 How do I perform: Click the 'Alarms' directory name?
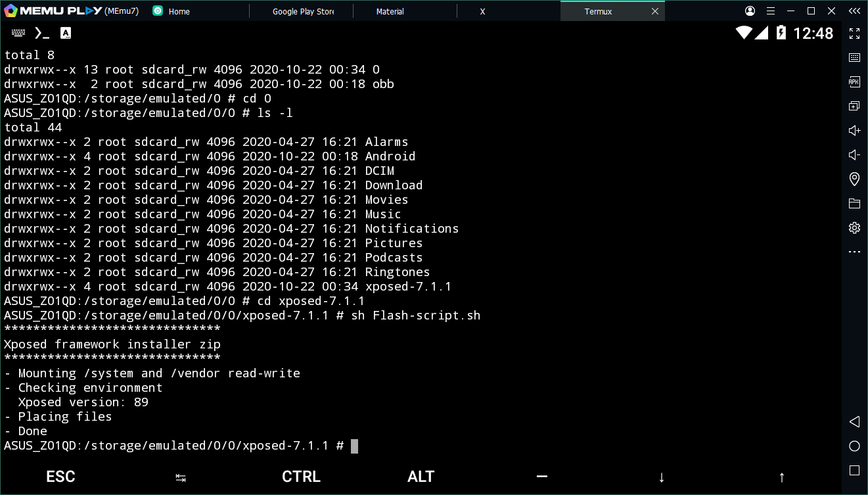386,142
